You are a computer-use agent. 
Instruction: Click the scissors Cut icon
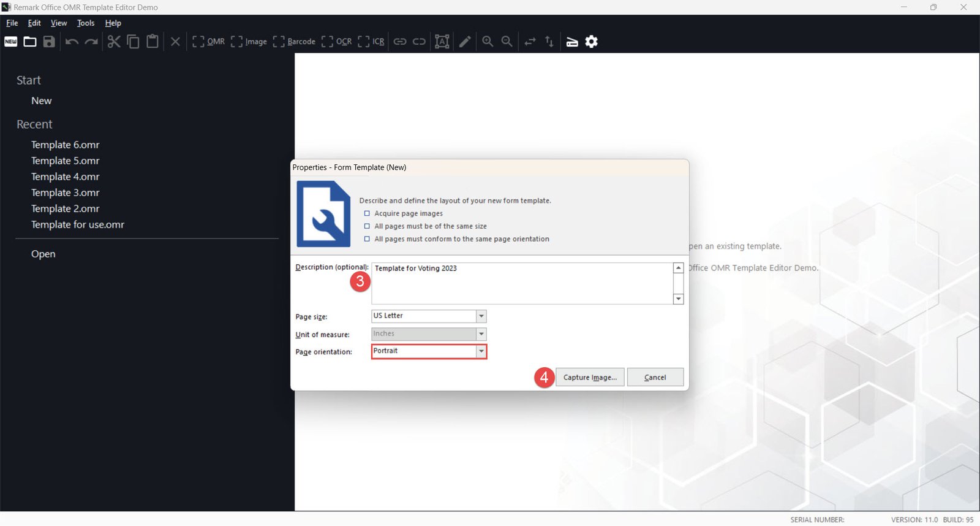pos(114,42)
